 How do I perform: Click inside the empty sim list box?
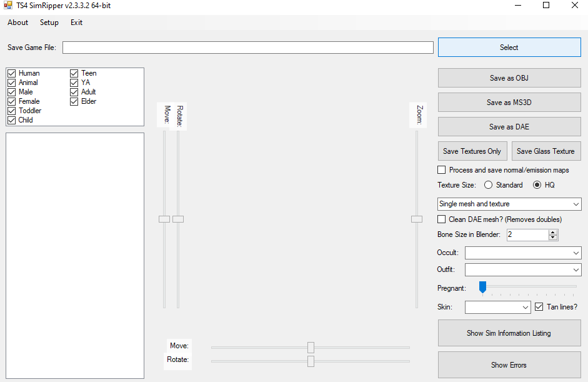(x=75, y=256)
